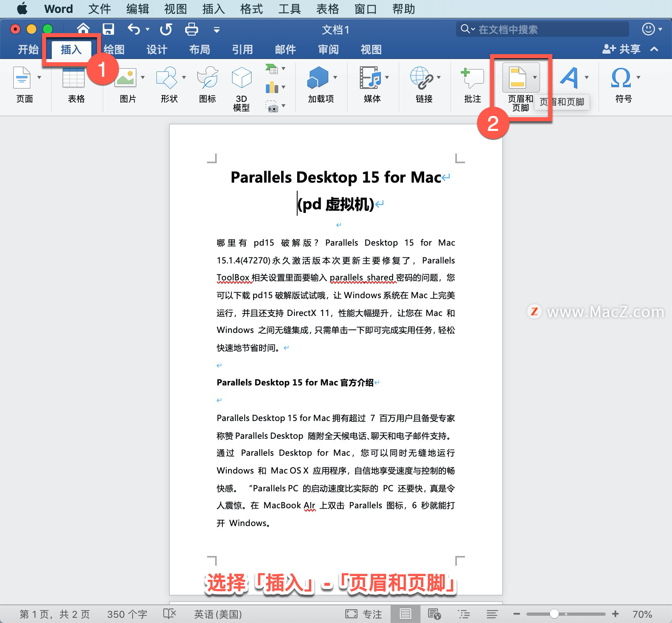672x623 pixels.
Task: Click the Home icon in title bar
Action: click(83, 29)
